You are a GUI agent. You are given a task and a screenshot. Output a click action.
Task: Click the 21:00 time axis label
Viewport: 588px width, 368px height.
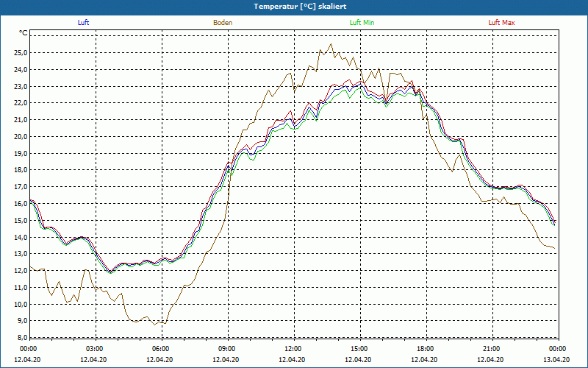492,349
